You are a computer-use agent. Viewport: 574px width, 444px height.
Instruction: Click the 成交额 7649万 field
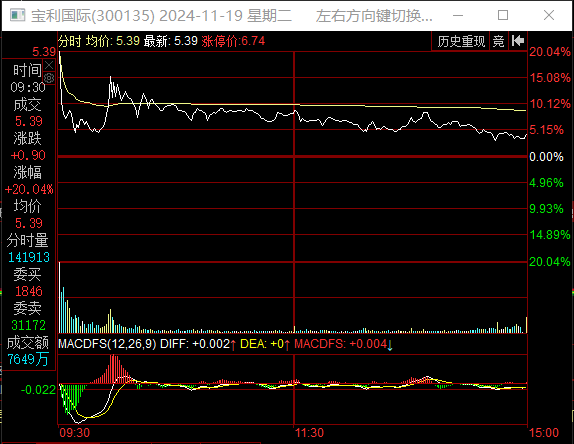tap(28, 351)
